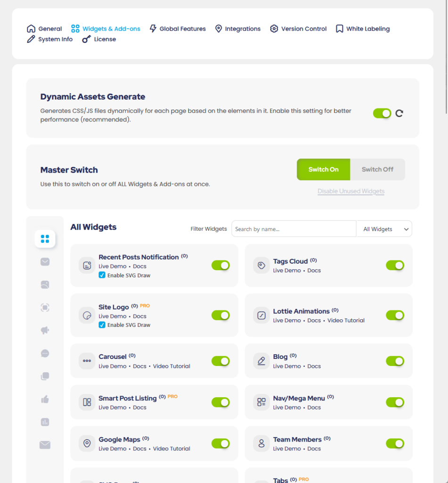Open the bar chart widgets category
448x483 pixels.
(45, 422)
